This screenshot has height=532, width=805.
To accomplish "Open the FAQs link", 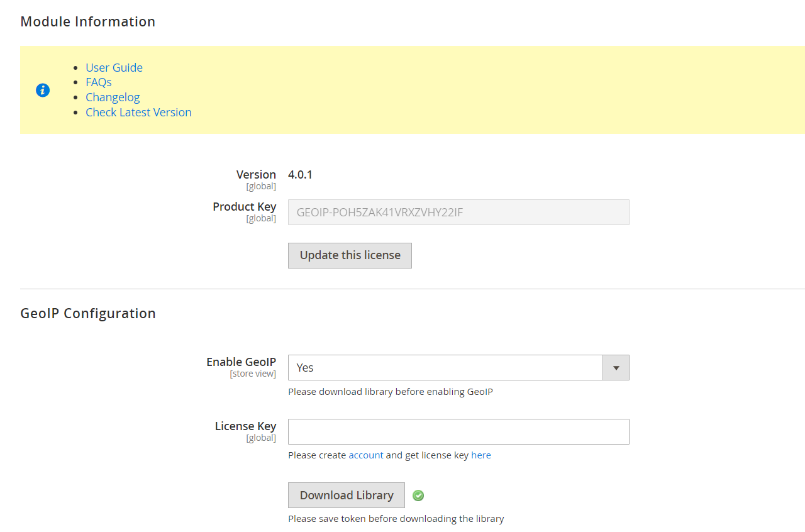I will [99, 82].
